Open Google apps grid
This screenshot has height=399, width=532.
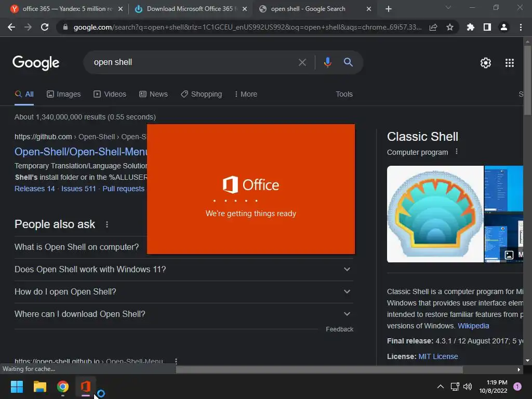pos(509,63)
